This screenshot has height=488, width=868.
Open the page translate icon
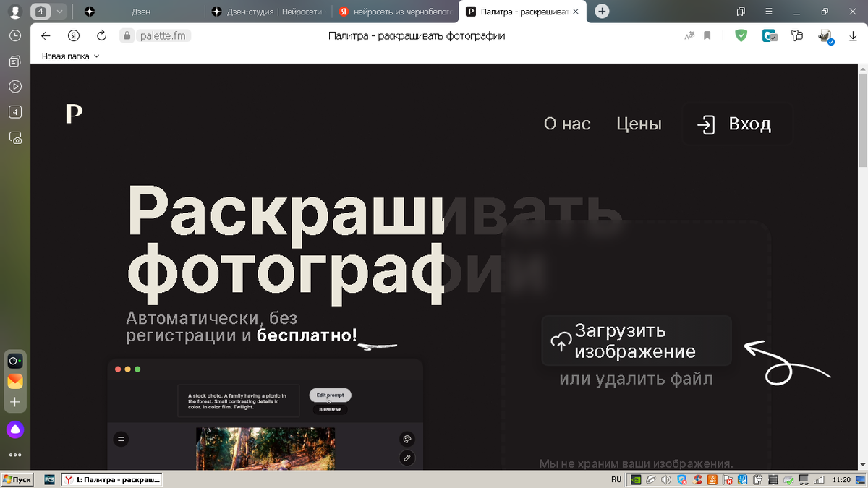689,35
